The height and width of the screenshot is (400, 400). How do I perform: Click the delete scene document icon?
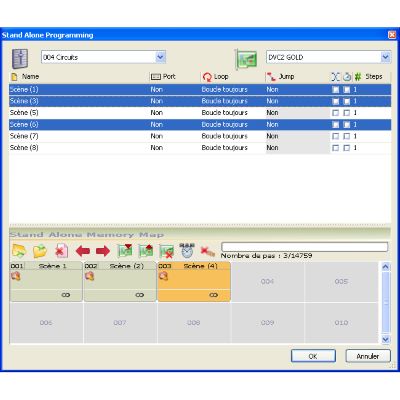click(61, 251)
